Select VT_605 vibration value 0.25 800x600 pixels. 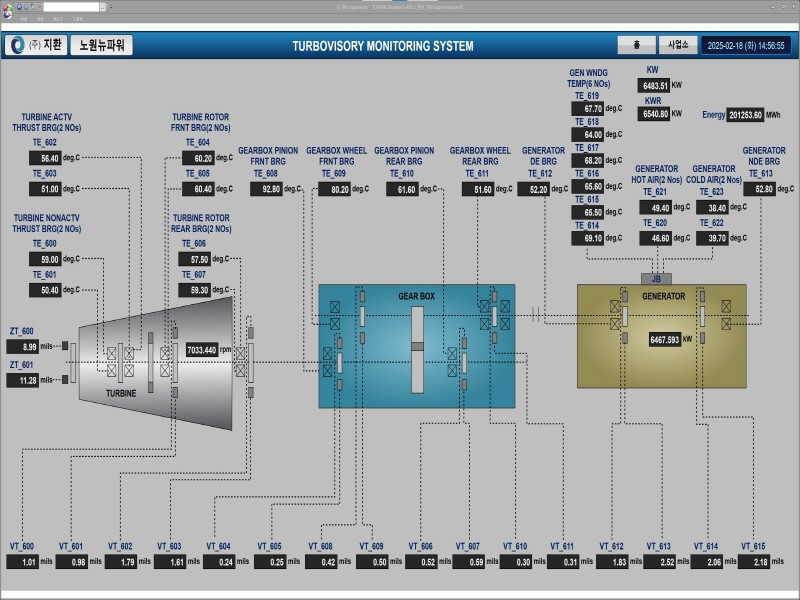tap(270, 562)
